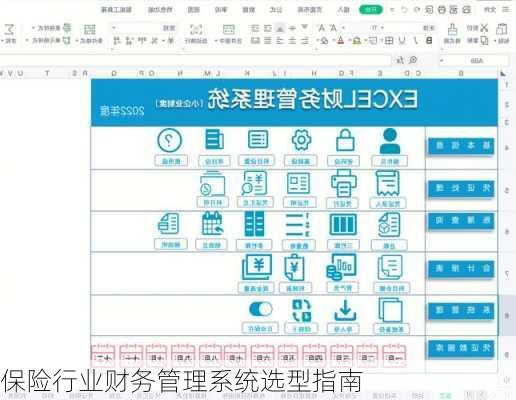
Task: Switch to the green 开始 tab
Action: click(x=371, y=10)
